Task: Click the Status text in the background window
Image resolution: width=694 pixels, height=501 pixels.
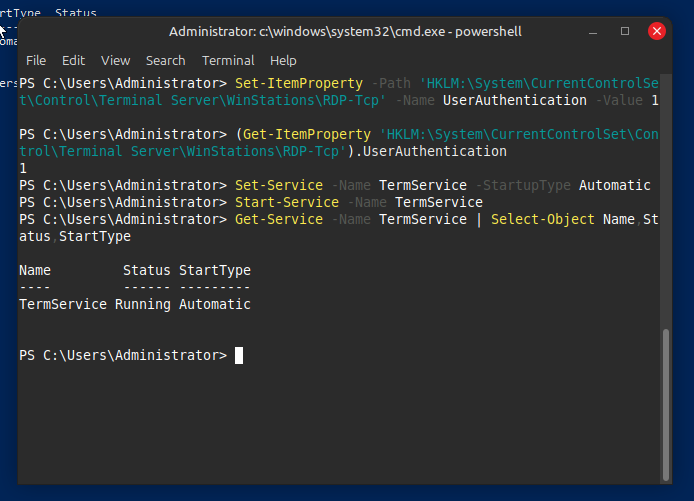Action: [76, 13]
